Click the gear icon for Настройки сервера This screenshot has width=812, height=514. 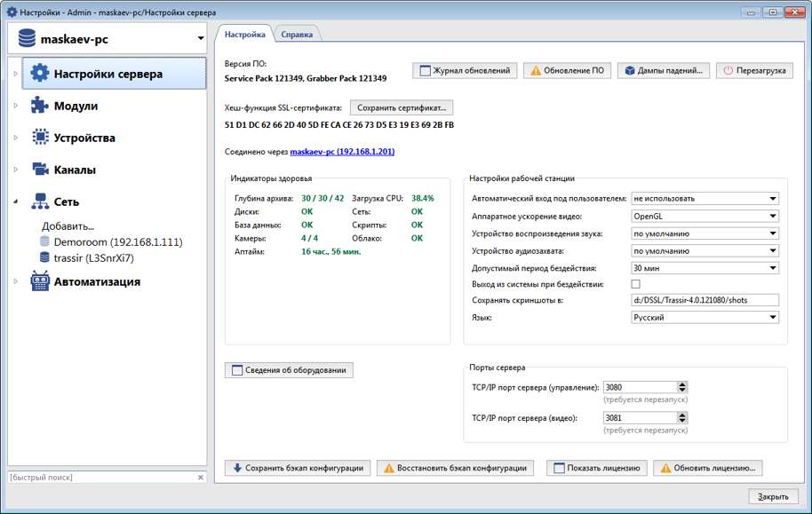pyautogui.click(x=40, y=74)
